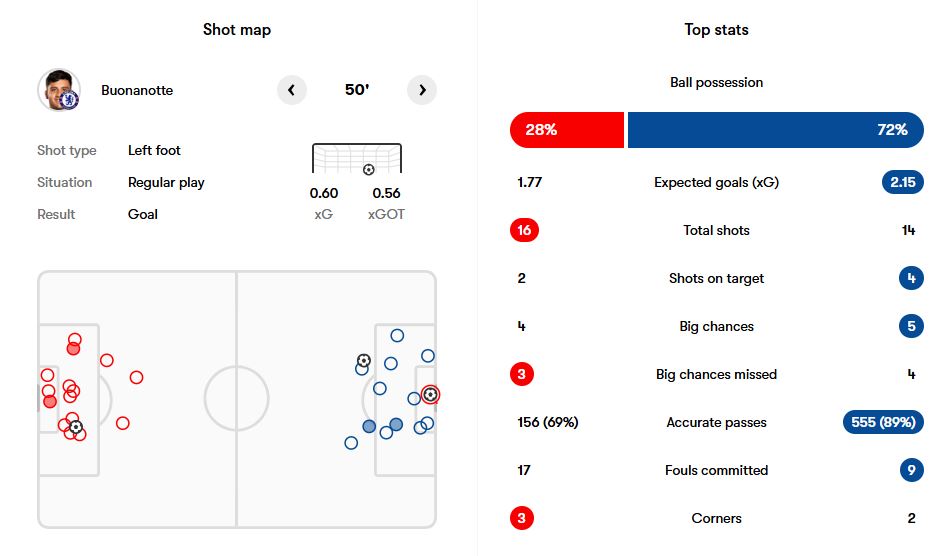Click the blue 72% possession bar

(x=775, y=130)
